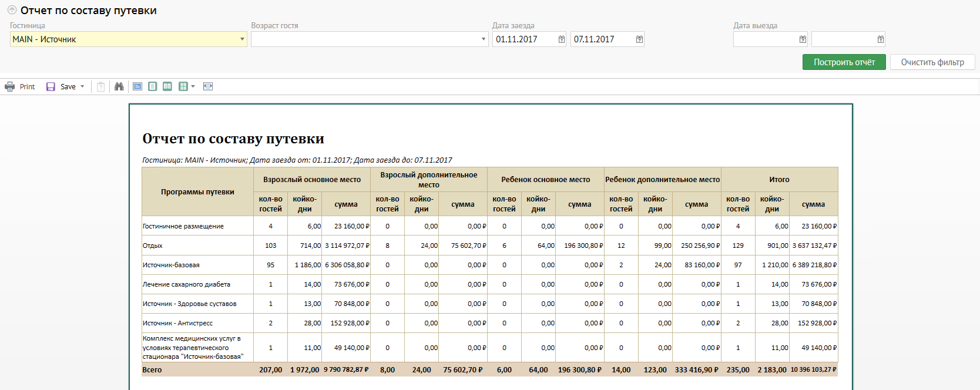Switch to full screen view icon
The height and width of the screenshot is (390, 980).
coord(137,86)
